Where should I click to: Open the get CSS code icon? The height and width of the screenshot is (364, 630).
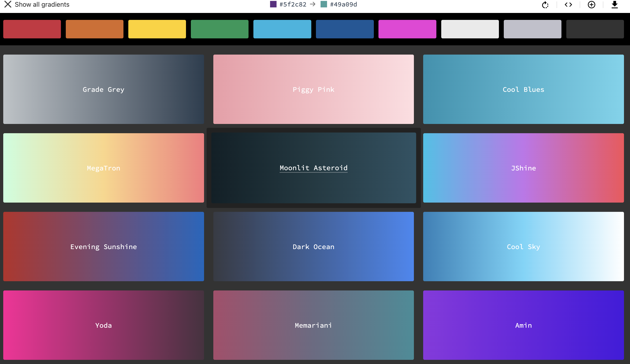(568, 5)
